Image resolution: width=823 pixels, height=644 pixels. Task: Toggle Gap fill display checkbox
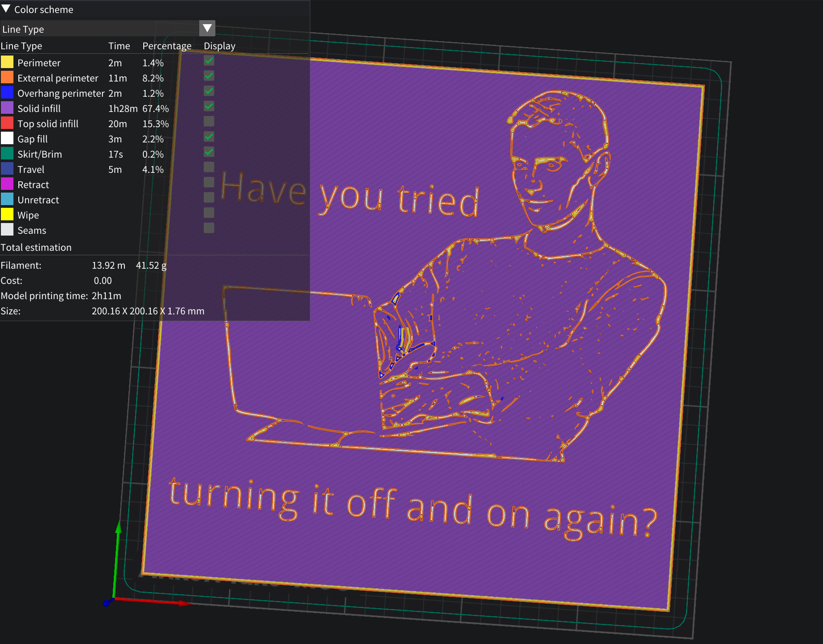[x=209, y=137]
